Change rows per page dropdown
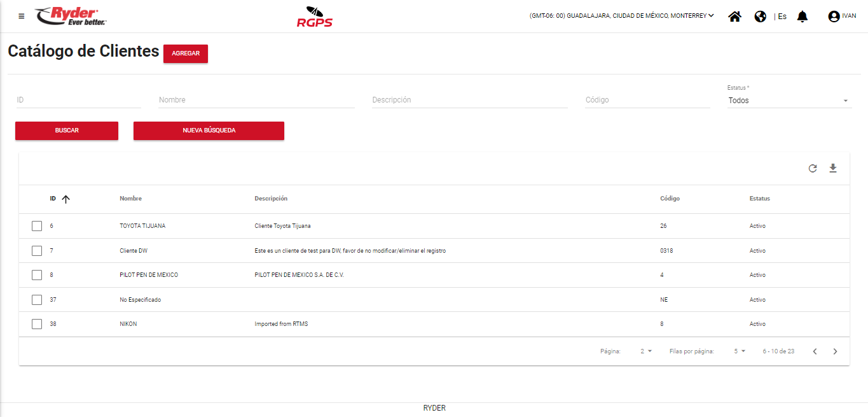Viewport: 868px width, 417px height. [x=739, y=351]
